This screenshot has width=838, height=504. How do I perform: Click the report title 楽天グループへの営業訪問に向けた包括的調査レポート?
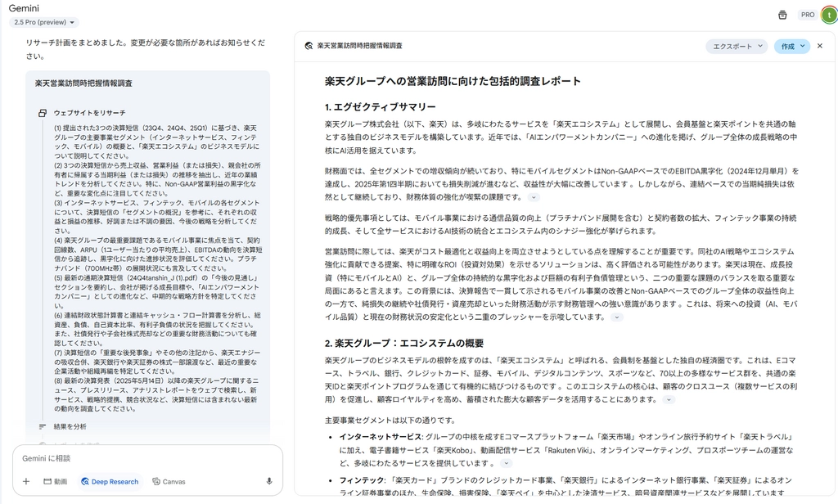click(x=453, y=81)
